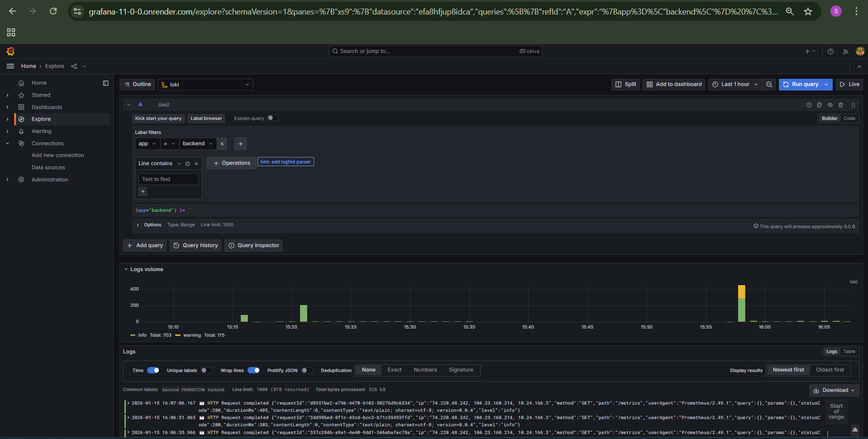Click the Split pane button
Image resolution: width=868 pixels, height=439 pixels.
tap(625, 84)
